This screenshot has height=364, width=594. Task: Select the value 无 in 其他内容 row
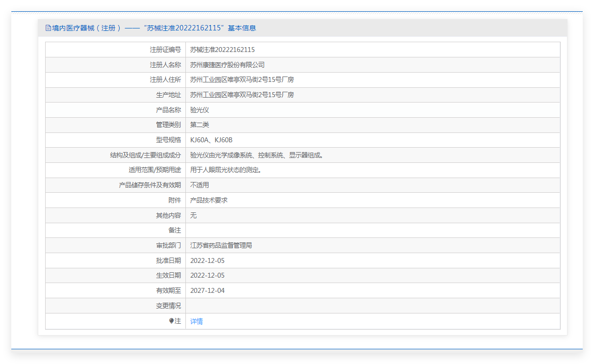193,215
